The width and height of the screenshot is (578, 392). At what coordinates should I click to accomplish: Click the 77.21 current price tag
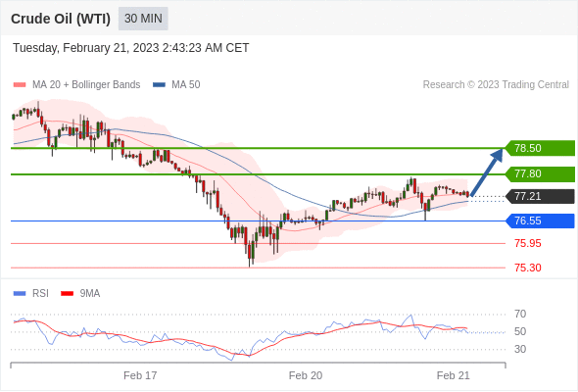540,196
